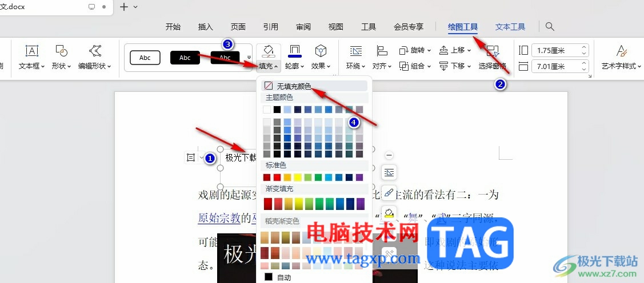This screenshot has width=644, height=283.
Task: Open 编辑形状 edit shape menu
Action: point(95,57)
